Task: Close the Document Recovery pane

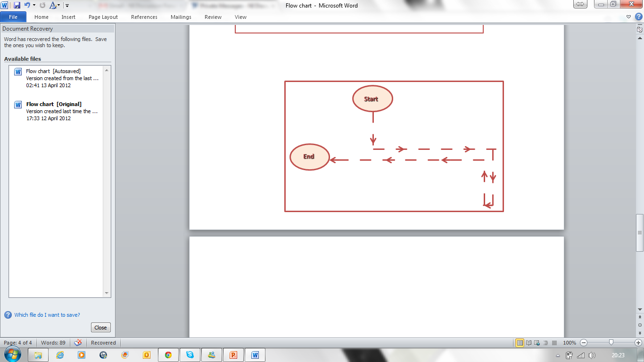Action: 100,328
